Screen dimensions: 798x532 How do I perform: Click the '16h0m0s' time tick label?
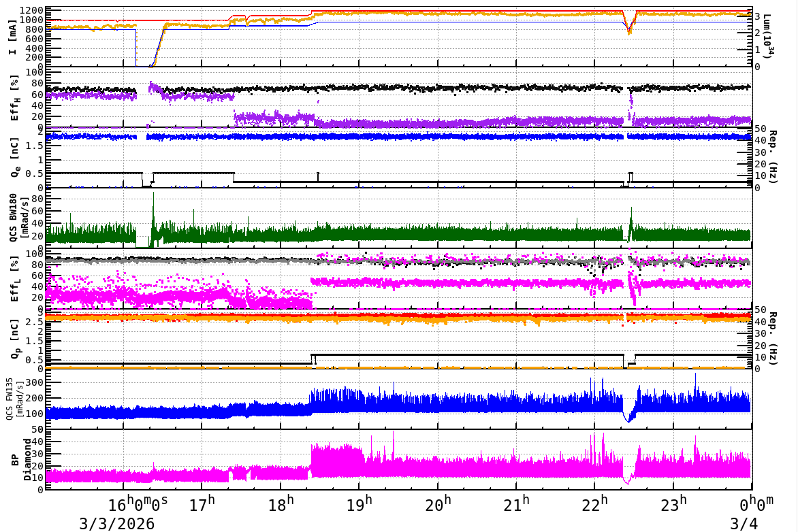coord(138,504)
